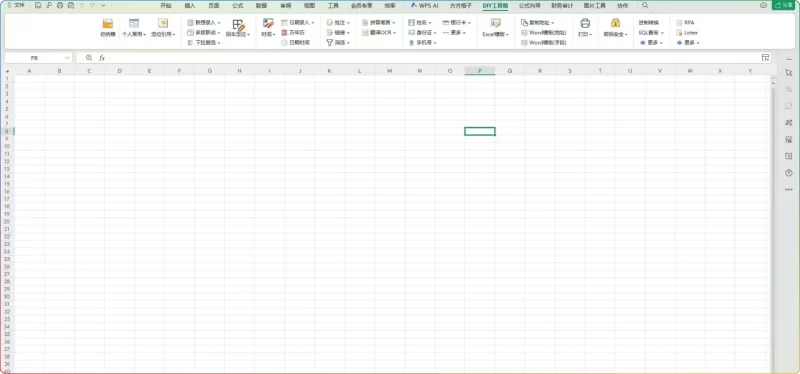Select column header P
The height and width of the screenshot is (374, 800).
[x=480, y=71]
